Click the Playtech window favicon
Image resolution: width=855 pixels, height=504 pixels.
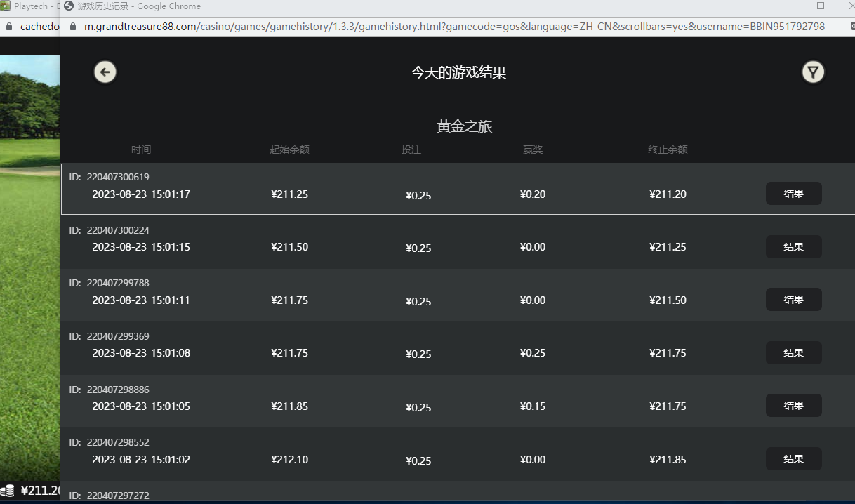[5, 6]
